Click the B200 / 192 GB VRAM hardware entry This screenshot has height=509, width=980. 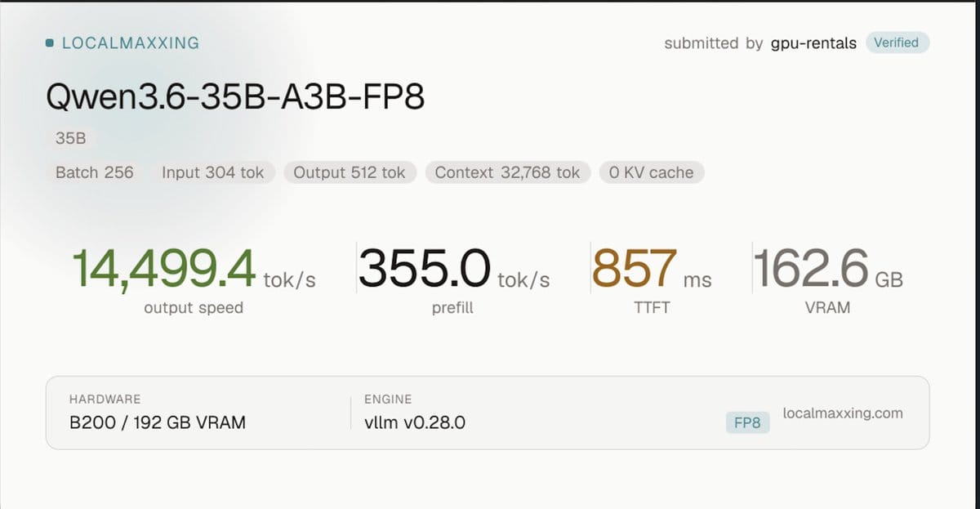tap(158, 422)
